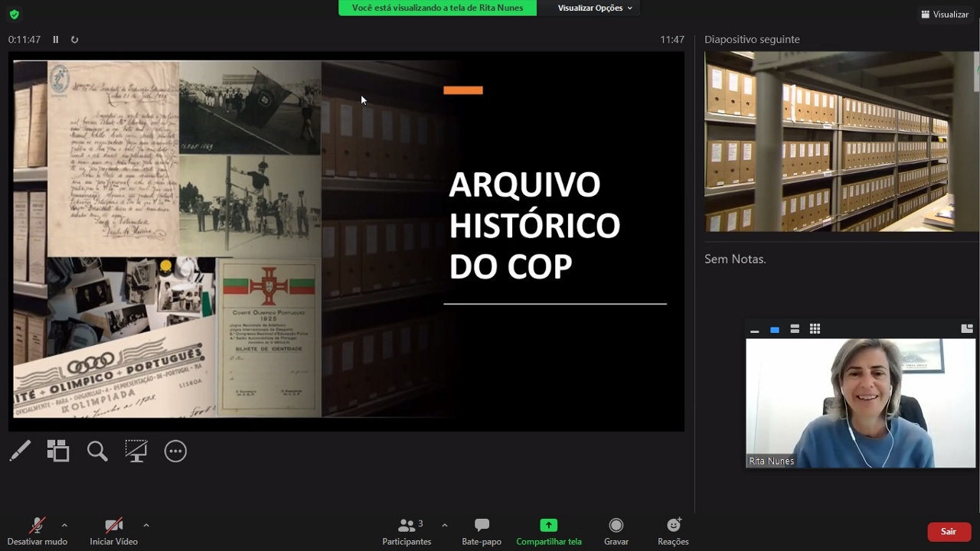Expand audio options arrow
980x551 pixels.
point(64,525)
